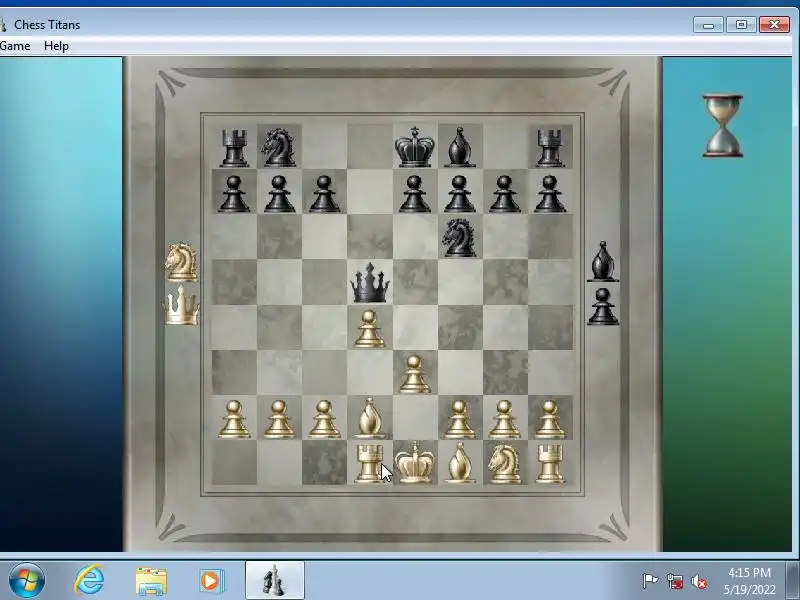Screen dimensions: 800x600
Task: Select the white rook on h1
Action: point(550,463)
